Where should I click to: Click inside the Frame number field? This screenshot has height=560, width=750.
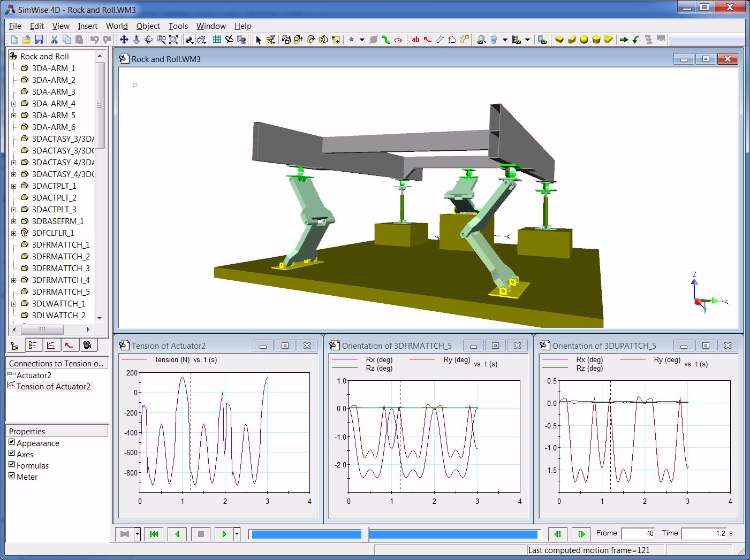639,533
